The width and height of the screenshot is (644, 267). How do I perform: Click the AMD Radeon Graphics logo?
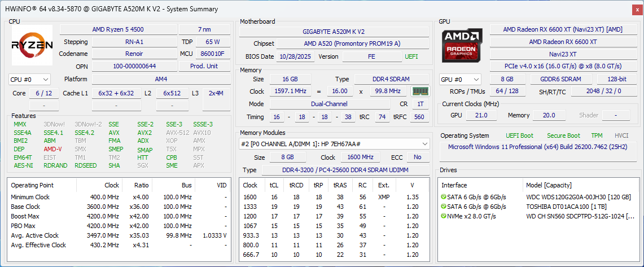tap(462, 45)
